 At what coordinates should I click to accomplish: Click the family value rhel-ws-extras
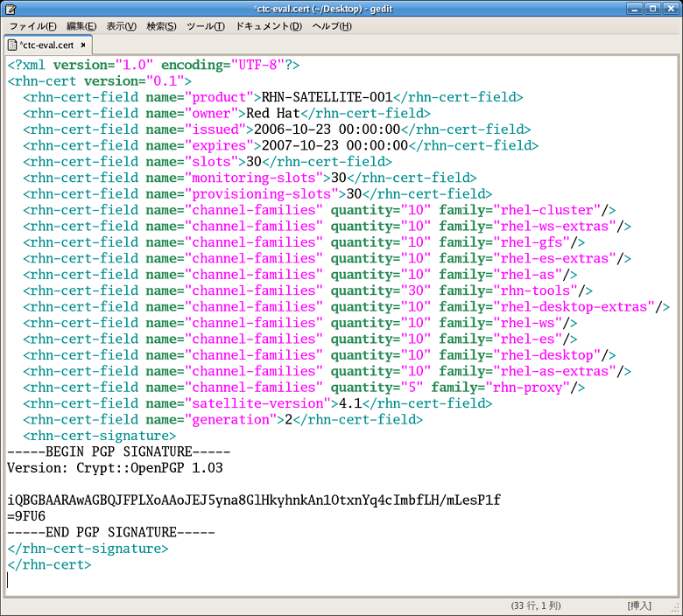pos(554,226)
